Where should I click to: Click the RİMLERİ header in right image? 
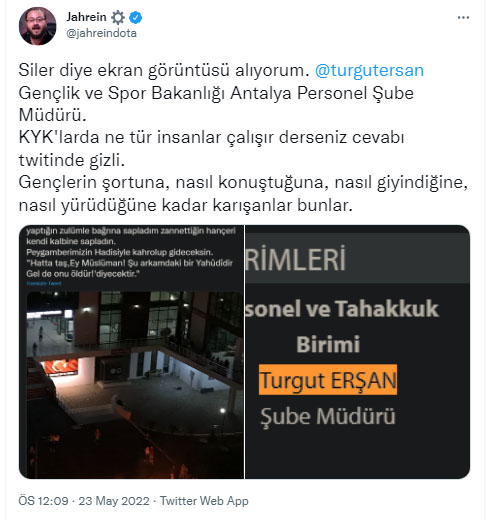point(296,259)
